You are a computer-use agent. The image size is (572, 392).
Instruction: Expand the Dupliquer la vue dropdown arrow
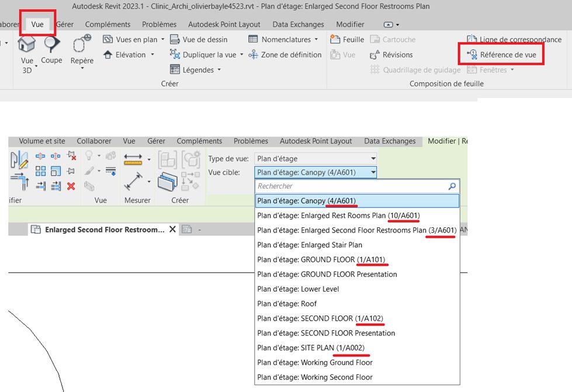(241, 55)
